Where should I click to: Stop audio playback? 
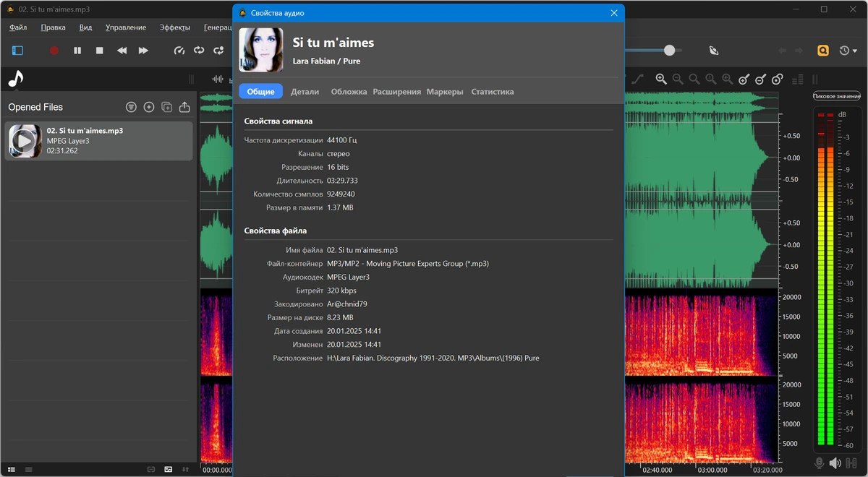pos(100,51)
